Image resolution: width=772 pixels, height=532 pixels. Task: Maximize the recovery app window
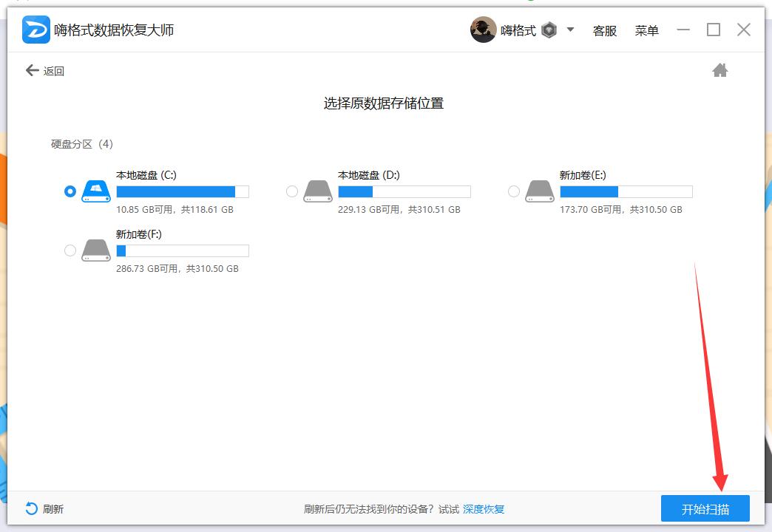(x=714, y=30)
